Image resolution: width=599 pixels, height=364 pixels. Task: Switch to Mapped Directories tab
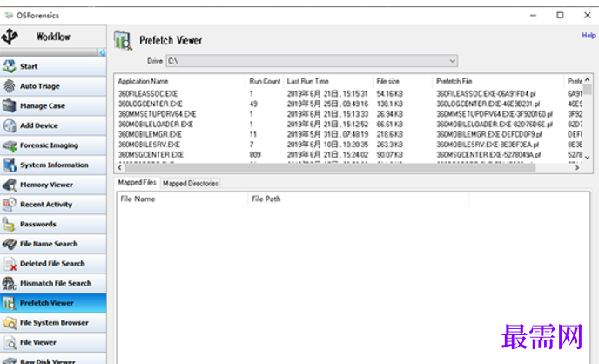point(191,184)
